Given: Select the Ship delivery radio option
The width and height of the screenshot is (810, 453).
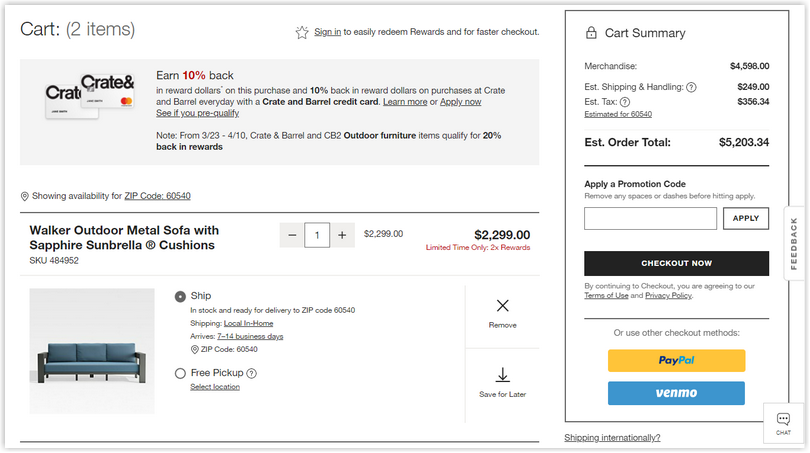Looking at the screenshot, I should tap(180, 296).
